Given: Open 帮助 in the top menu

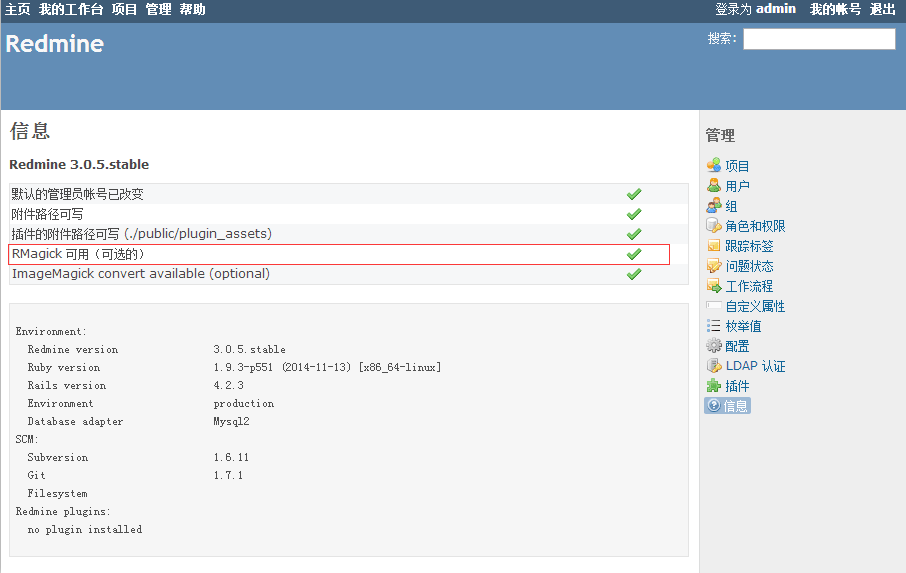Looking at the screenshot, I should (x=192, y=9).
